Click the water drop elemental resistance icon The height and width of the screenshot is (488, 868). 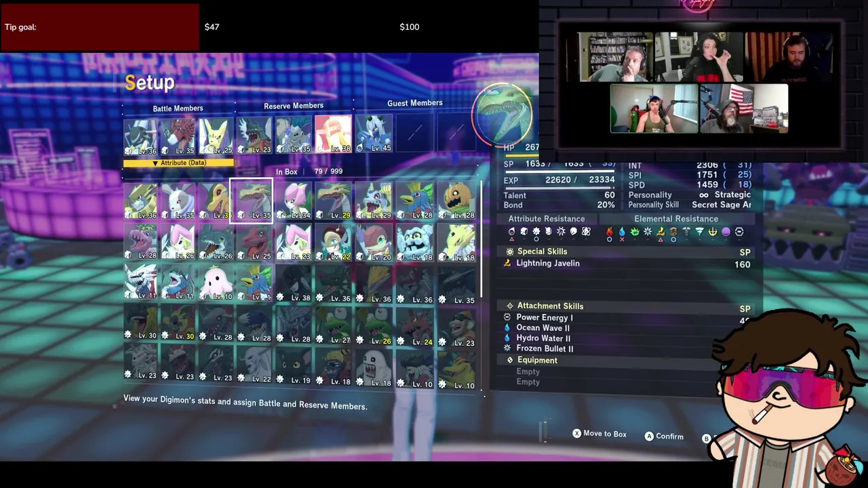(622, 232)
